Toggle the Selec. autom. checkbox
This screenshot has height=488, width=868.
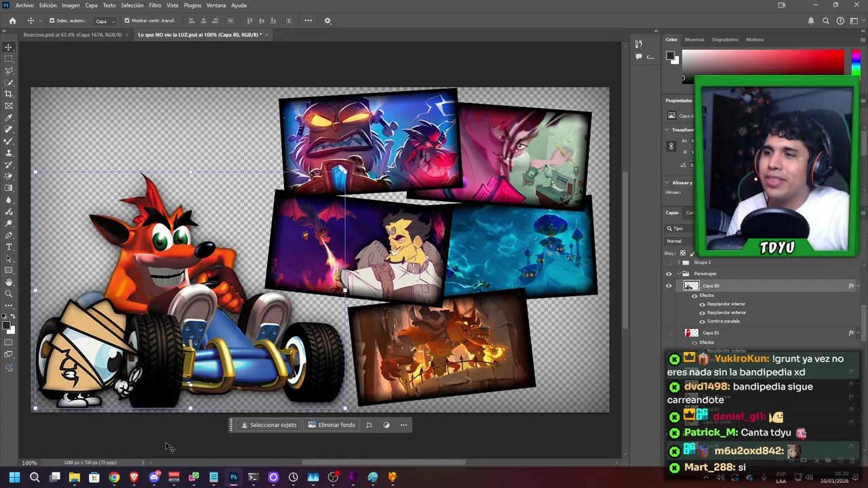(52, 20)
